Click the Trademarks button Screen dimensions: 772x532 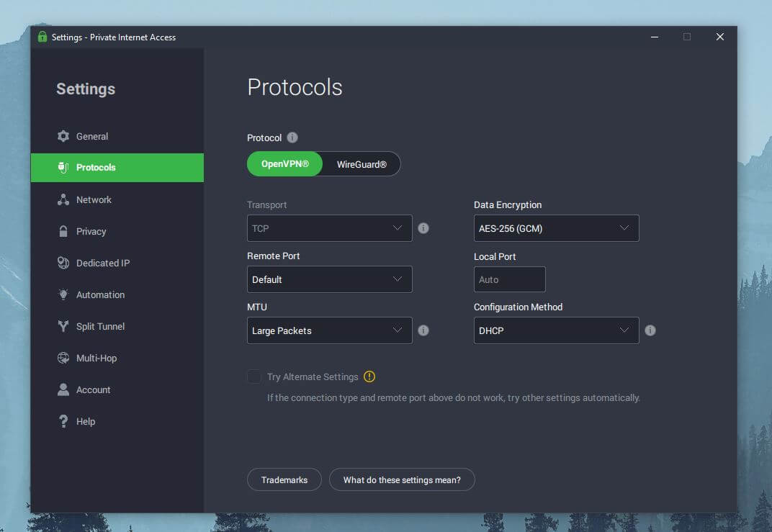[x=284, y=479]
